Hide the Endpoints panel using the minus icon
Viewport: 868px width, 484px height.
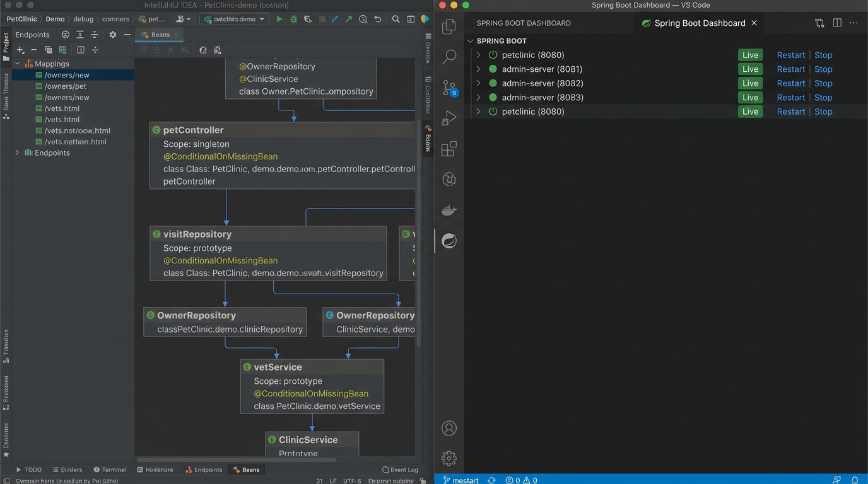tap(127, 35)
